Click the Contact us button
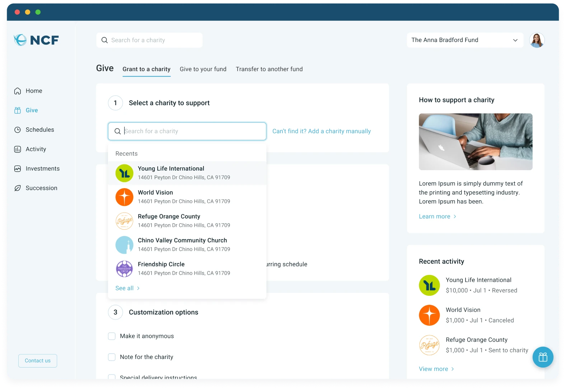 pyautogui.click(x=38, y=360)
